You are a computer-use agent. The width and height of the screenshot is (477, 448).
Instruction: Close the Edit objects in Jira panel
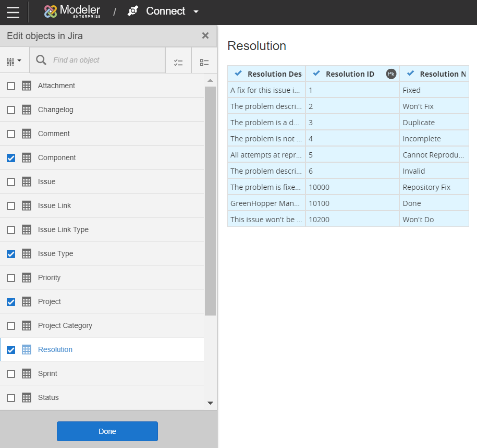coord(205,36)
